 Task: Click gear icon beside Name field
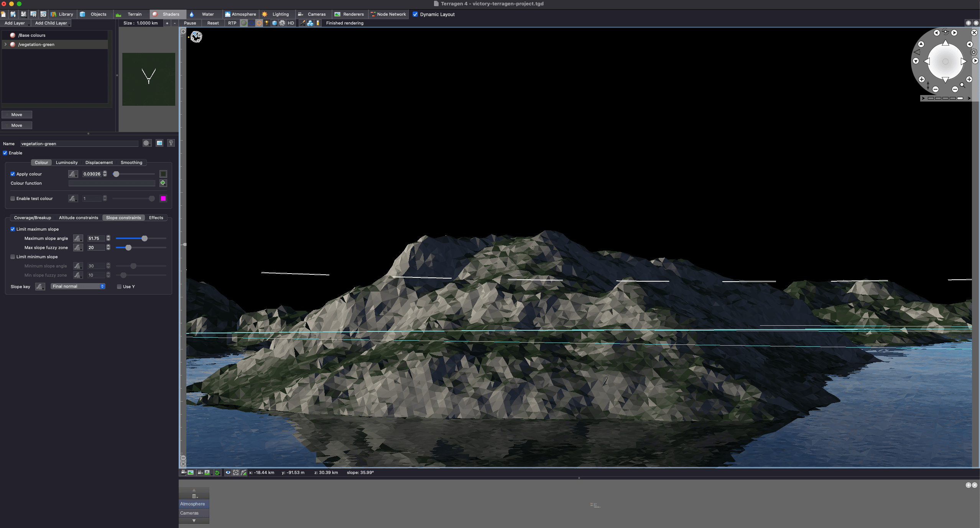pos(146,143)
